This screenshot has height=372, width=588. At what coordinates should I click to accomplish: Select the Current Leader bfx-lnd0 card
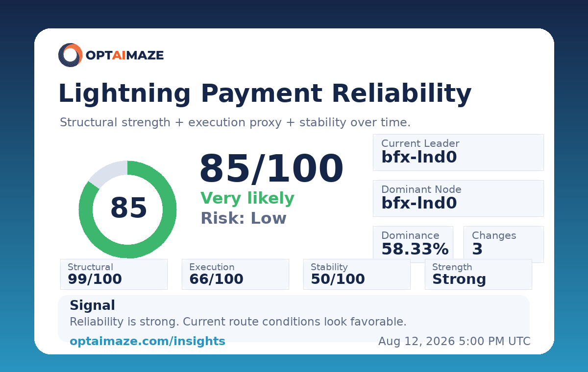[x=458, y=152]
